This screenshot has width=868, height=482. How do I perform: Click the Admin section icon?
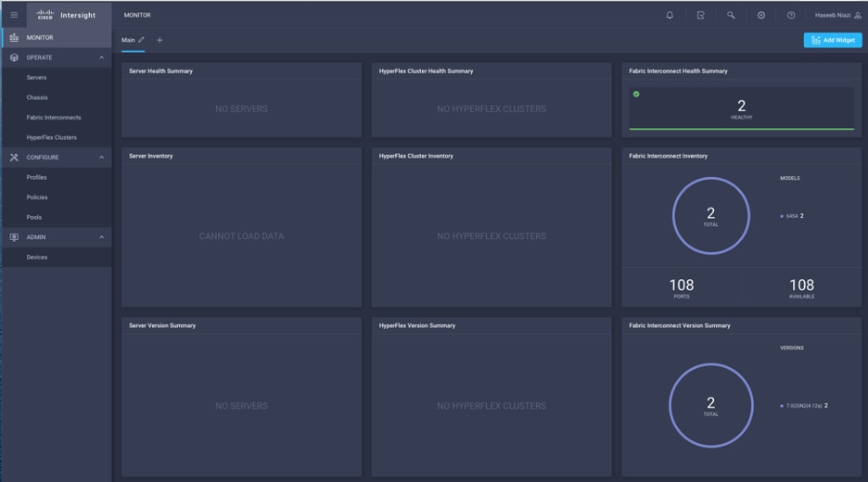(x=15, y=237)
